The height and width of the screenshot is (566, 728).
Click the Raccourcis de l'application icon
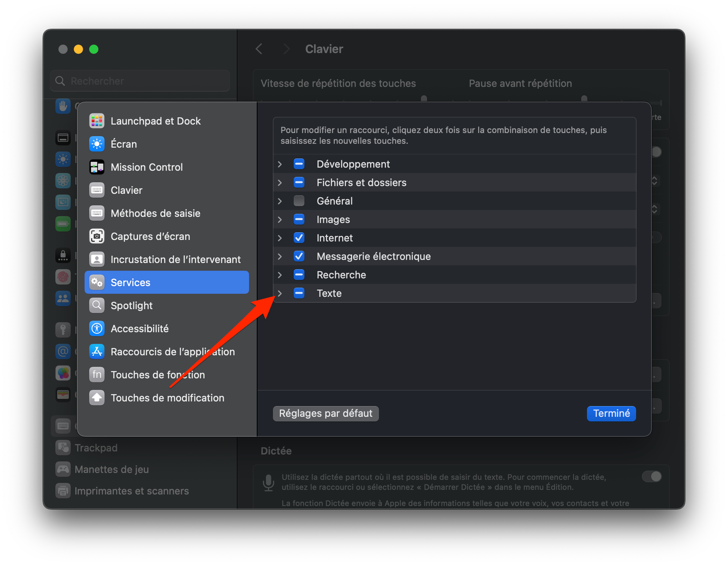coord(97,351)
